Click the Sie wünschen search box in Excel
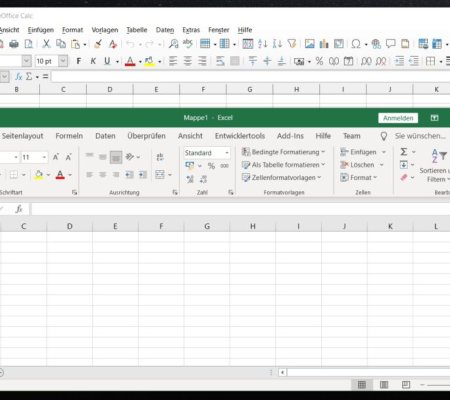The width and height of the screenshot is (450, 400). 420,136
